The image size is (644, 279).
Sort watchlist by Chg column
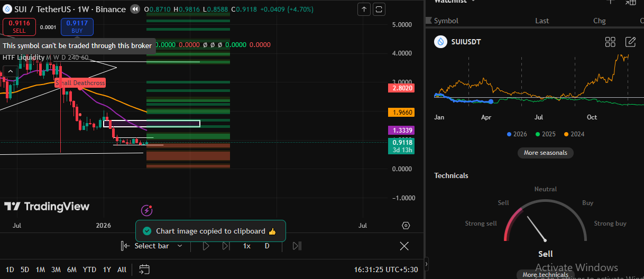pos(599,21)
